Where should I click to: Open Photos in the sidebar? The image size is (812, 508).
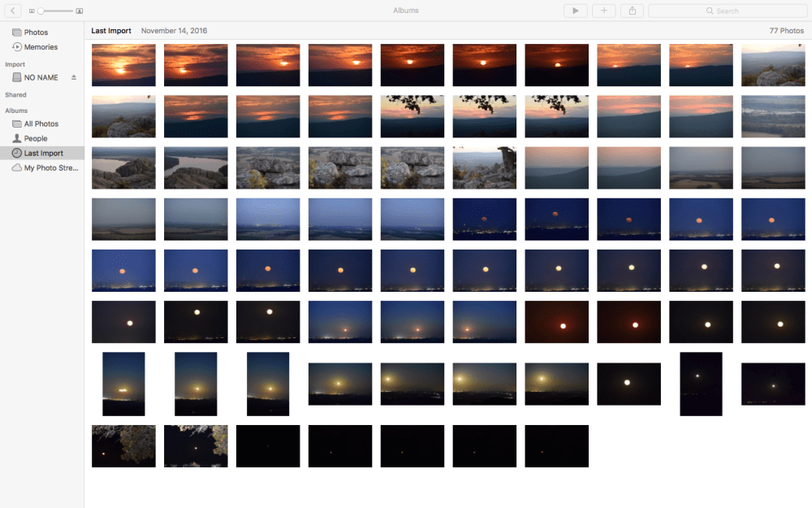(36, 33)
